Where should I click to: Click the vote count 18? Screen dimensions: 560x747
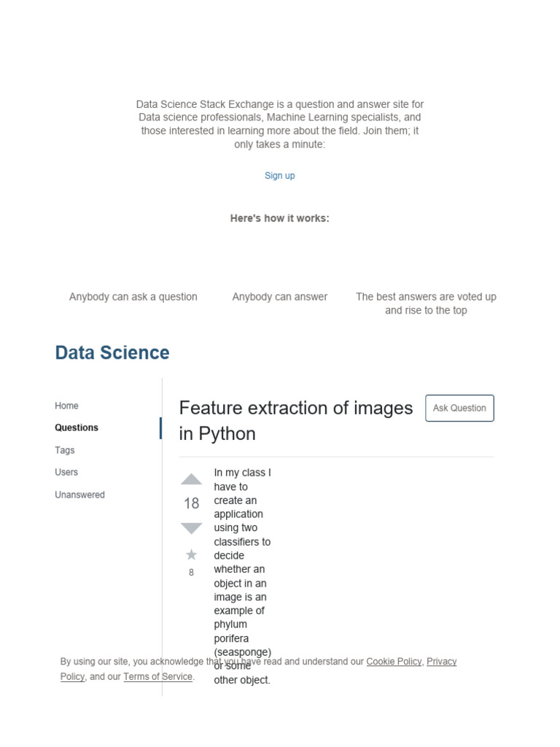click(191, 503)
